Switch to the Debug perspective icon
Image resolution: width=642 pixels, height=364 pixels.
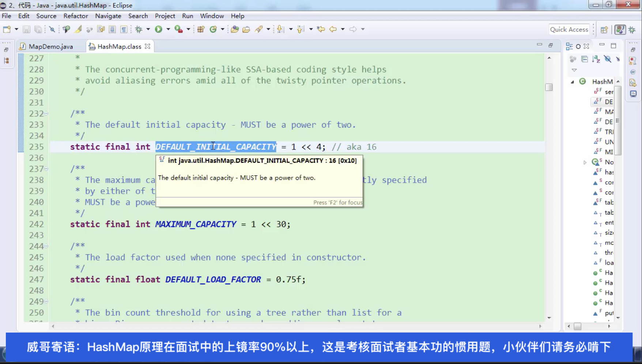[632, 30]
